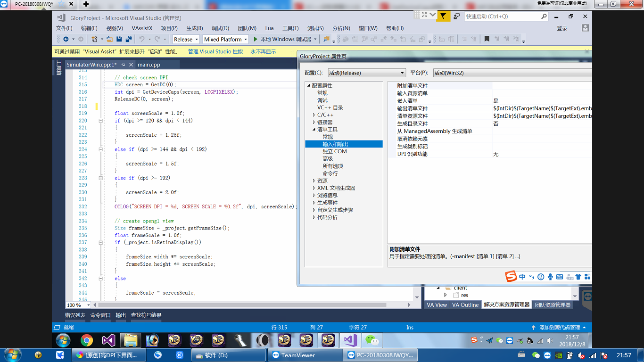644x362 pixels.
Task: Expand the XML 文档生成器 tree node
Action: (314, 188)
